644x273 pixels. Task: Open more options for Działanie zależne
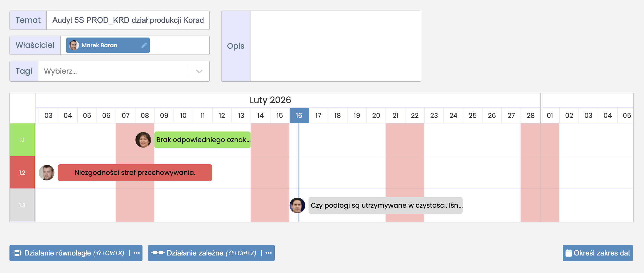[269, 253]
